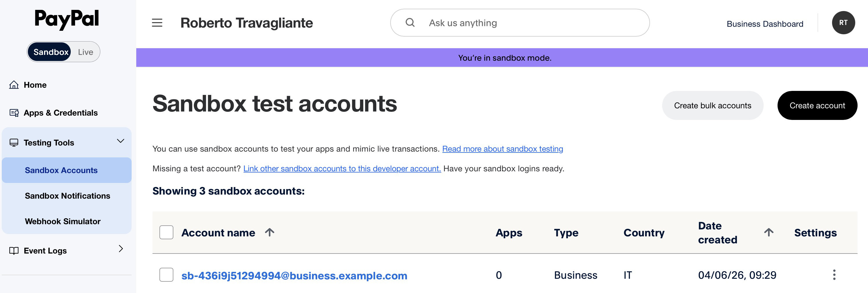Click the Testing Tools monitor icon
The height and width of the screenshot is (293, 868).
(x=14, y=143)
